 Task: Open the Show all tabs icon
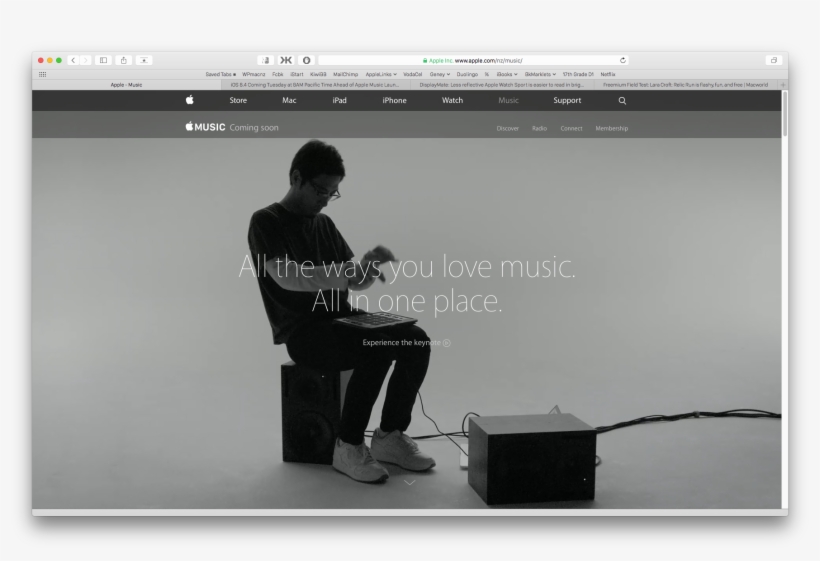pyautogui.click(x=773, y=60)
